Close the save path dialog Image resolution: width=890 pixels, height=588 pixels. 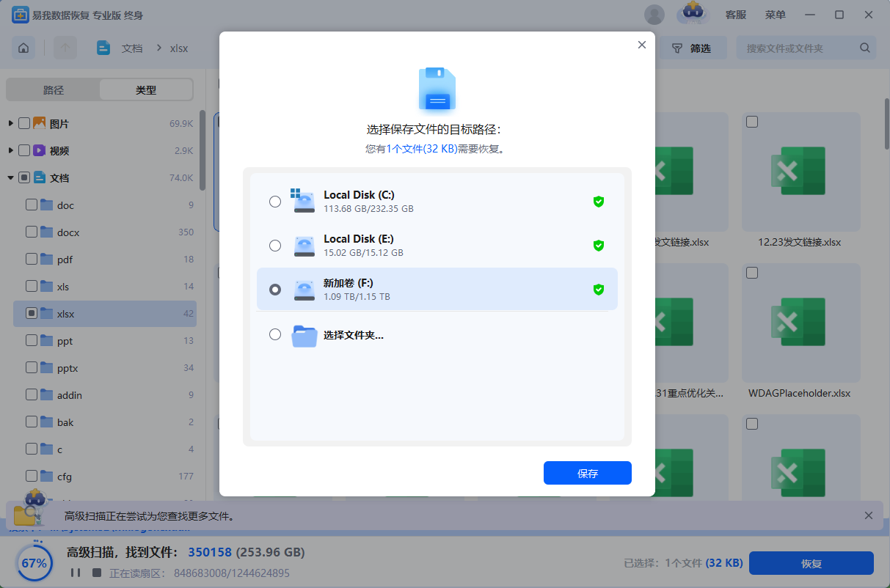point(641,45)
